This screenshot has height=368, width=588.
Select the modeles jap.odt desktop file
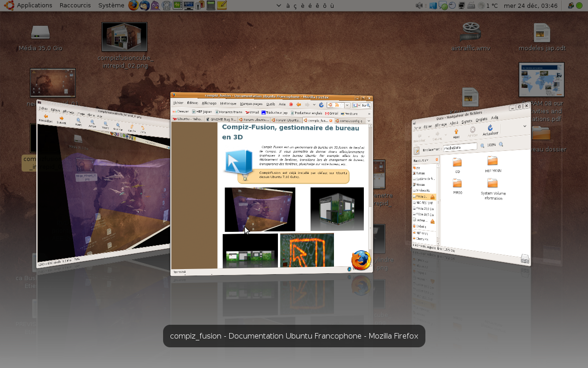542,37
